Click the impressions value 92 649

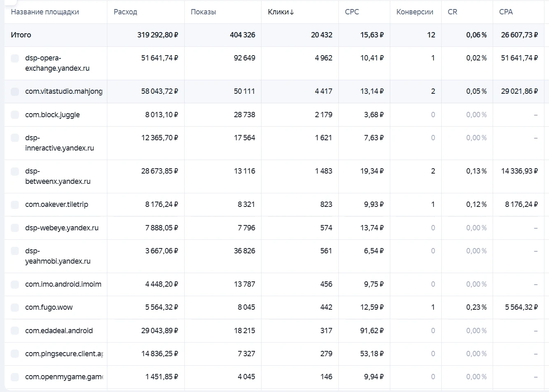(x=244, y=58)
